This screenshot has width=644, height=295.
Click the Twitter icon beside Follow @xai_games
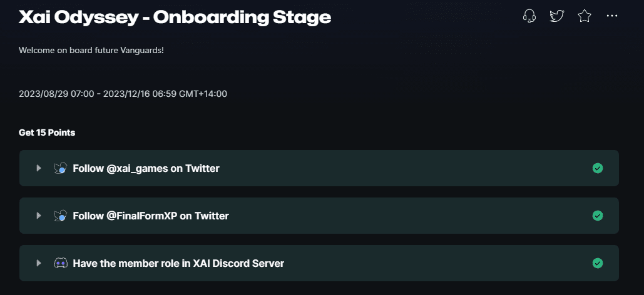tap(60, 168)
